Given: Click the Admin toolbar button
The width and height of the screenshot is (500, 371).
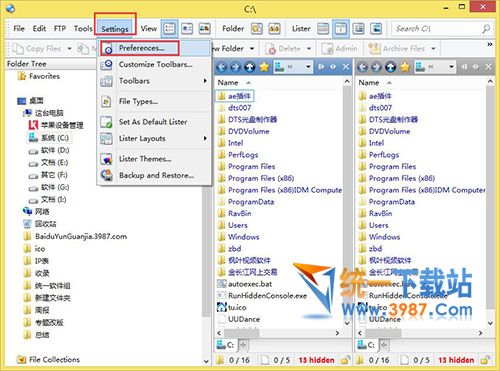Looking at the screenshot, I should 339,49.
